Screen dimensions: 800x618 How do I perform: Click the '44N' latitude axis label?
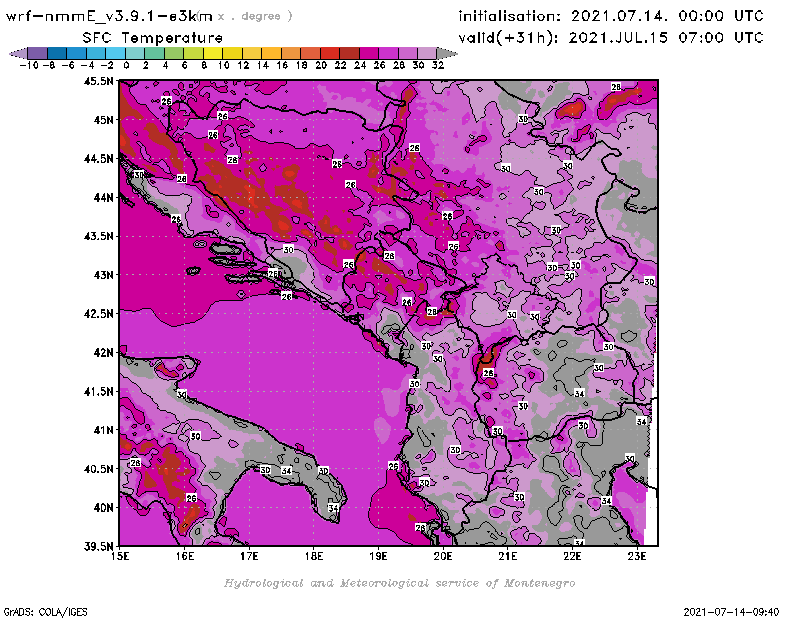point(104,197)
